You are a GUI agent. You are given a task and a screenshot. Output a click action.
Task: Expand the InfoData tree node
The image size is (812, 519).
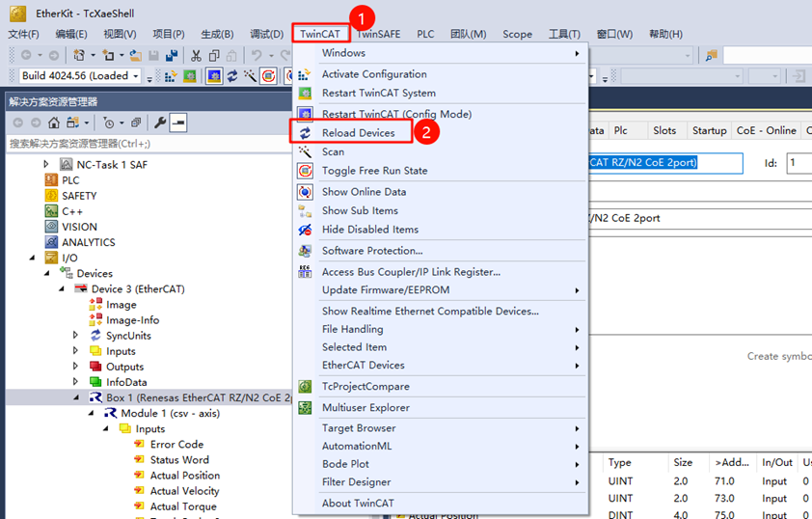pyautogui.click(x=75, y=382)
